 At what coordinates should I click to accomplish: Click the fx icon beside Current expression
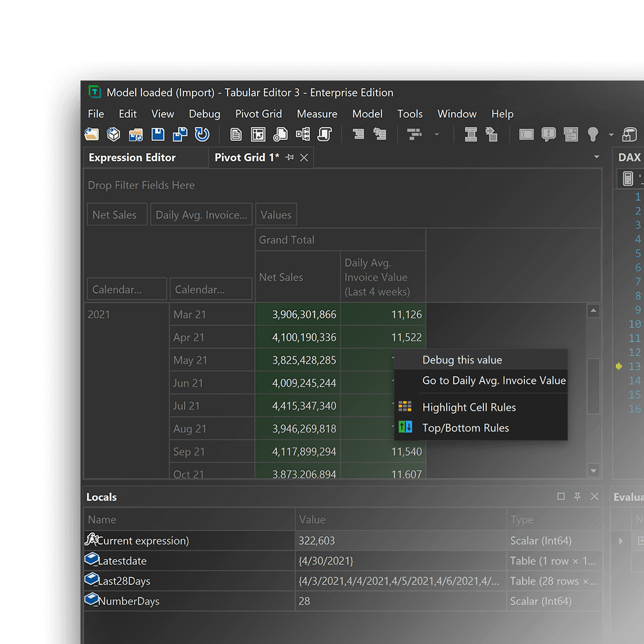click(91, 540)
